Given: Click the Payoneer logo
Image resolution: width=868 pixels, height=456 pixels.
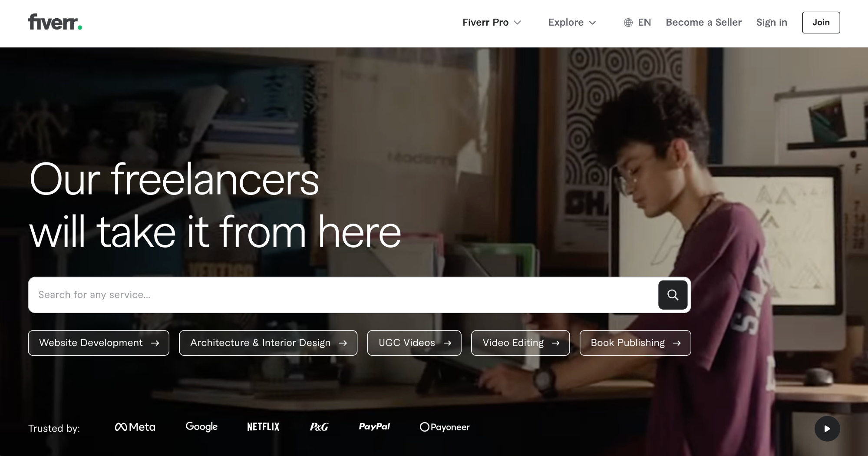Looking at the screenshot, I should coord(445,427).
